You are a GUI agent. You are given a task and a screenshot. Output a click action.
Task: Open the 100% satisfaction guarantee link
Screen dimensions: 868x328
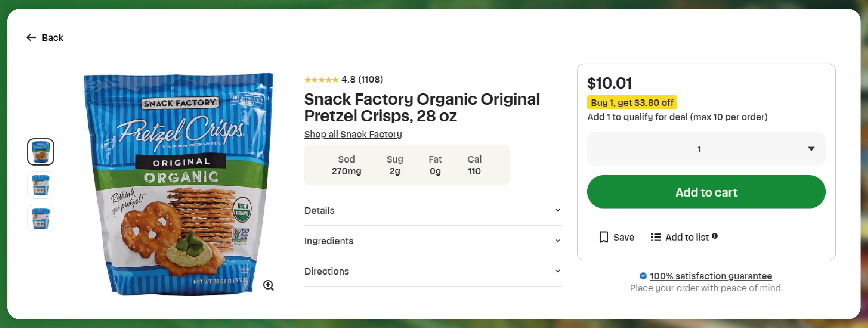point(711,276)
